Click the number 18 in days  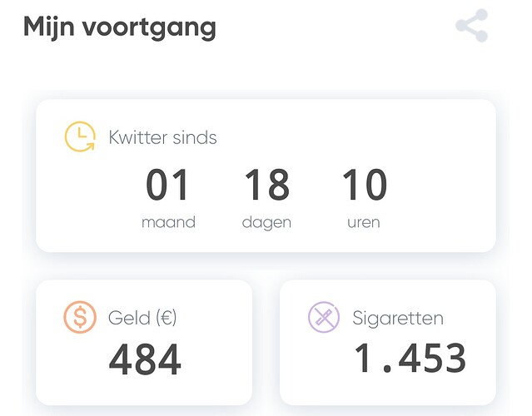pos(266,186)
